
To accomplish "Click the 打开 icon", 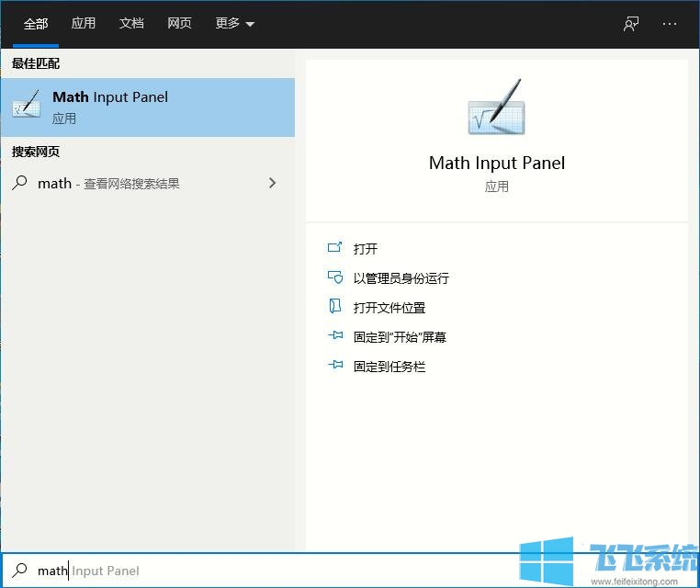I will (334, 247).
